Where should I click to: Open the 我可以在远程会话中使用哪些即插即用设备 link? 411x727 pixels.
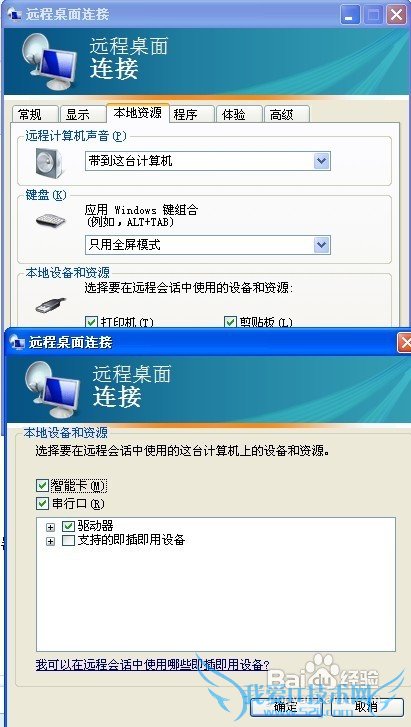[153, 664]
